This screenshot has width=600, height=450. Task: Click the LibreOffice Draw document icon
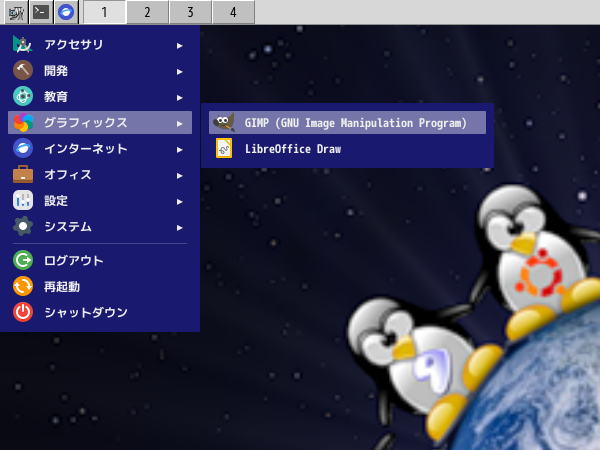point(224,148)
